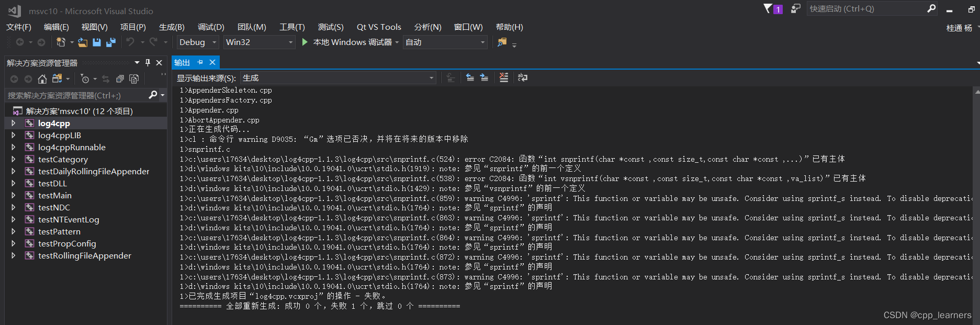Viewport: 980px width, 325px height.
Task: Expand the log4cppLIB project node
Action: (x=14, y=135)
